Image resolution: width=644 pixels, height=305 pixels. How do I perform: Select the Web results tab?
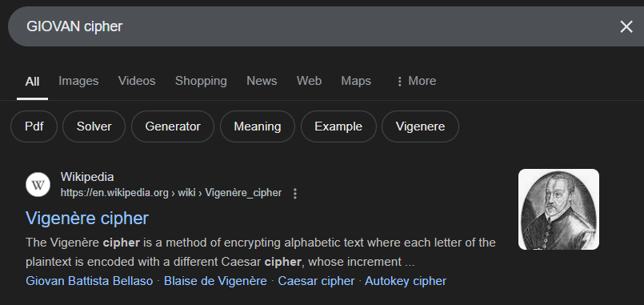click(x=309, y=81)
